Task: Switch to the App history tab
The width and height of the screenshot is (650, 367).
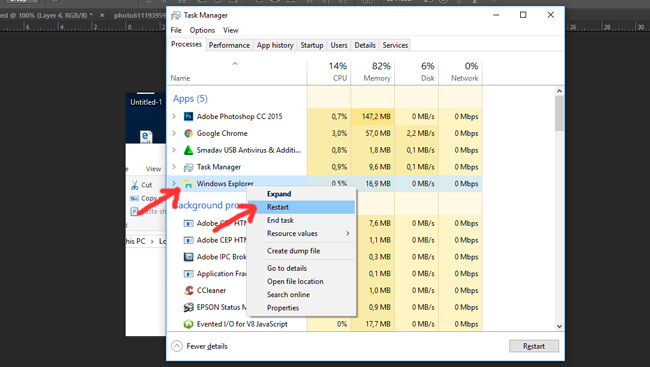Action: point(275,45)
